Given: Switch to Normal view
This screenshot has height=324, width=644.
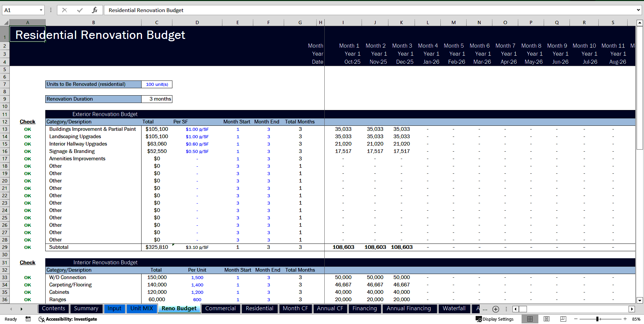Looking at the screenshot, I should 530,319.
